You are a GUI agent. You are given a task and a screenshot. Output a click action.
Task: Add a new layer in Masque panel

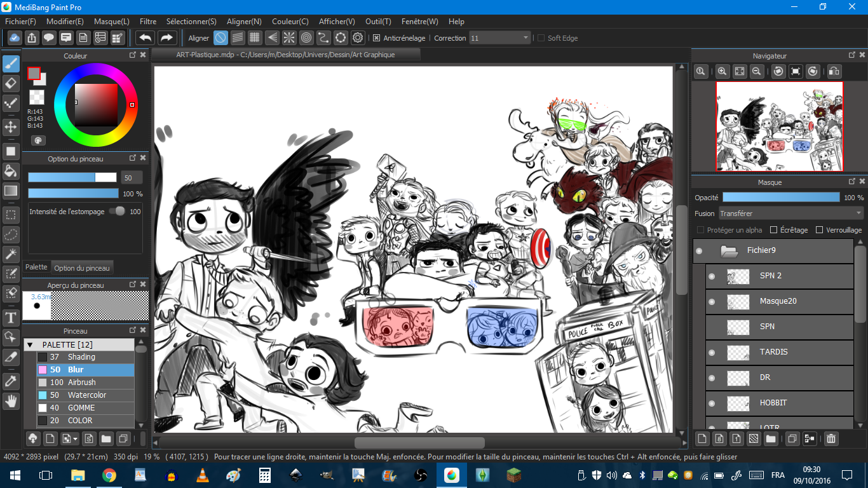tap(702, 438)
